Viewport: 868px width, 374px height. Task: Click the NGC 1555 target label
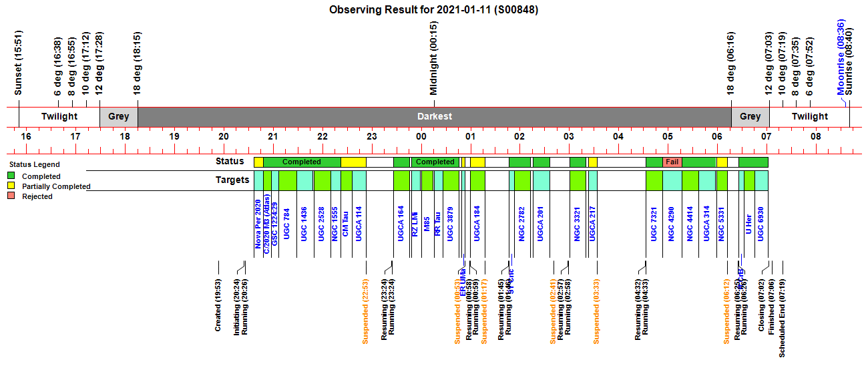[x=336, y=223]
